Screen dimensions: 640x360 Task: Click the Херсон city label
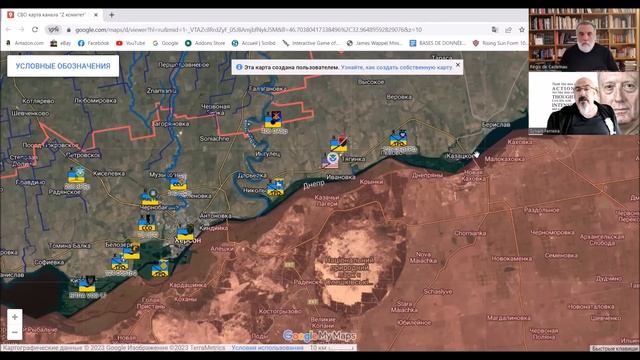(187, 241)
